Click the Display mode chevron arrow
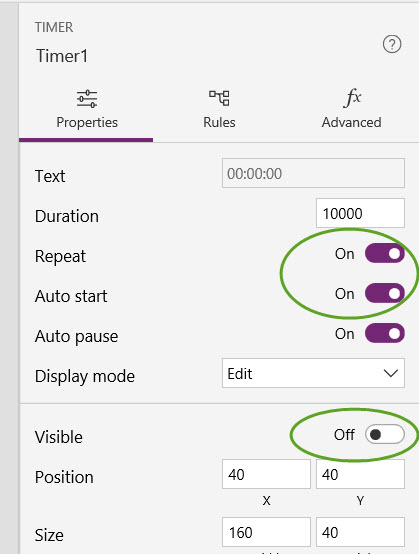 coord(391,373)
